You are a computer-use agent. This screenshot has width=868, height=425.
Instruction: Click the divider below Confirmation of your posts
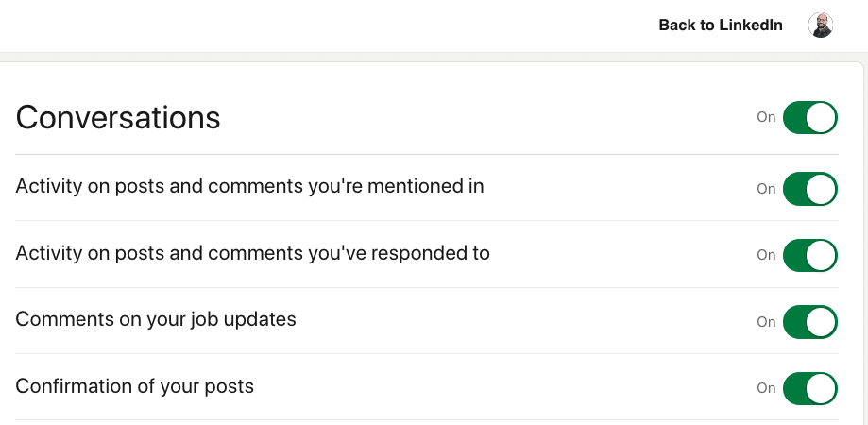coord(427,420)
